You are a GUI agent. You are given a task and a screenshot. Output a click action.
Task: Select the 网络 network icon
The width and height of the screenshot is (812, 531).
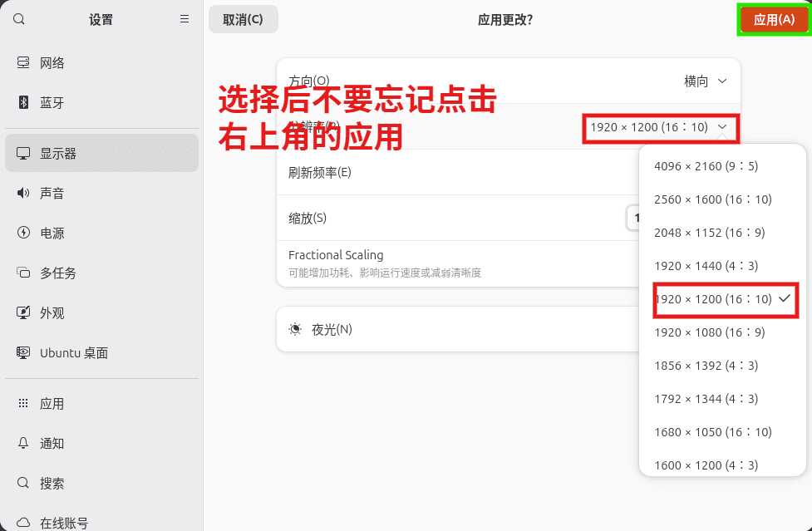[23, 62]
